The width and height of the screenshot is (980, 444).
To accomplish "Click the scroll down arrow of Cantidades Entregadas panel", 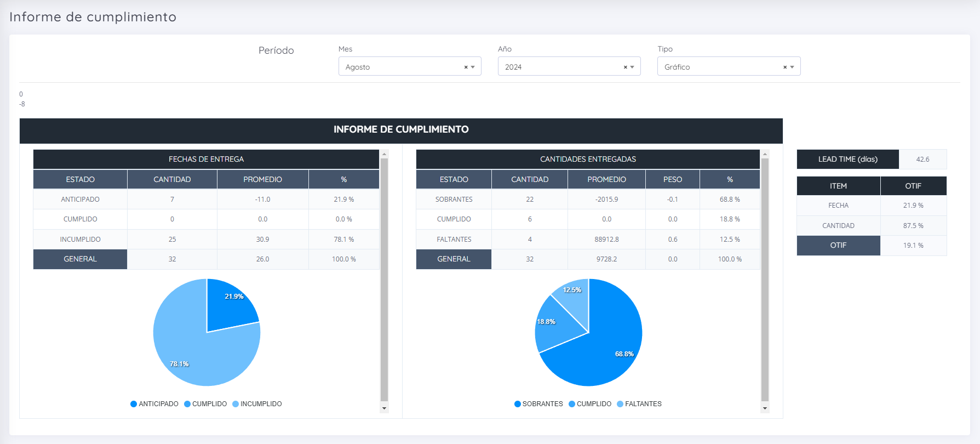I will [765, 408].
